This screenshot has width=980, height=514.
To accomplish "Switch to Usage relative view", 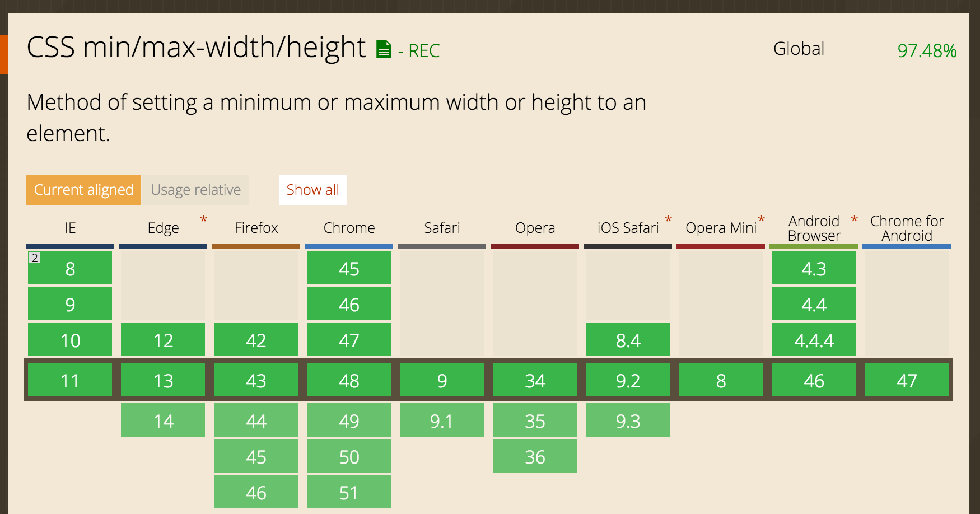I will tap(195, 190).
